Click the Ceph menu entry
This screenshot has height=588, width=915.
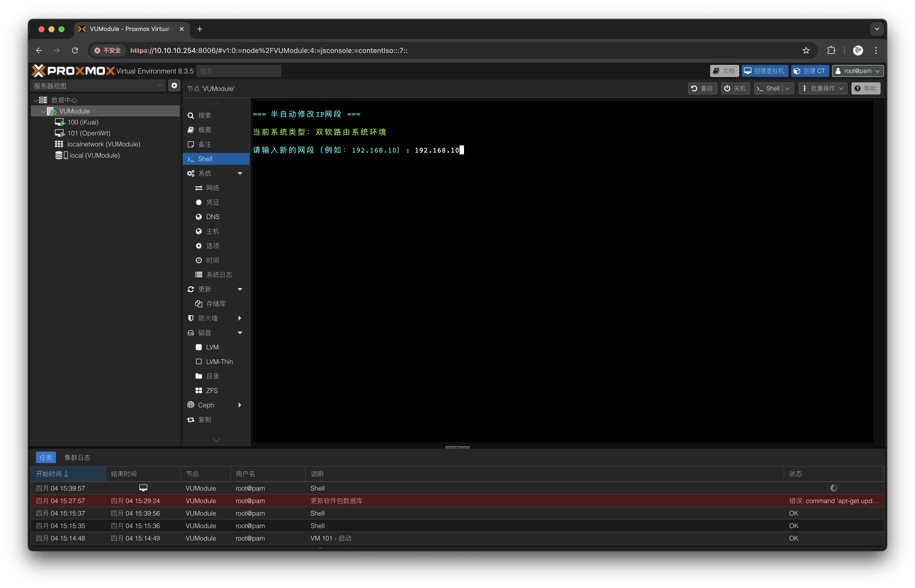tap(206, 405)
